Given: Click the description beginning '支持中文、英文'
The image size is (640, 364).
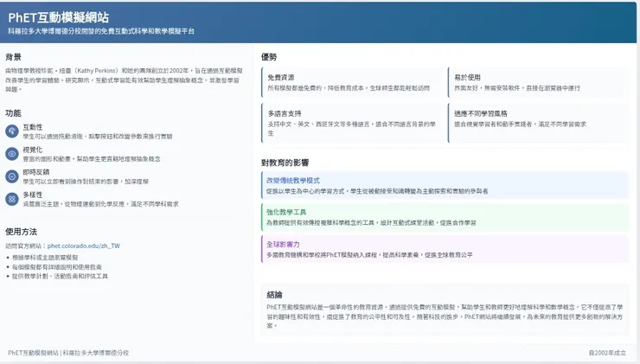Looking at the screenshot, I should pyautogui.click(x=352, y=129).
